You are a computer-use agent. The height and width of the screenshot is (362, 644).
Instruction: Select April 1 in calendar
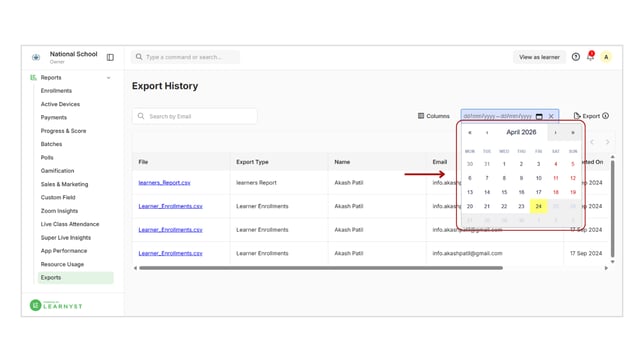(504, 164)
